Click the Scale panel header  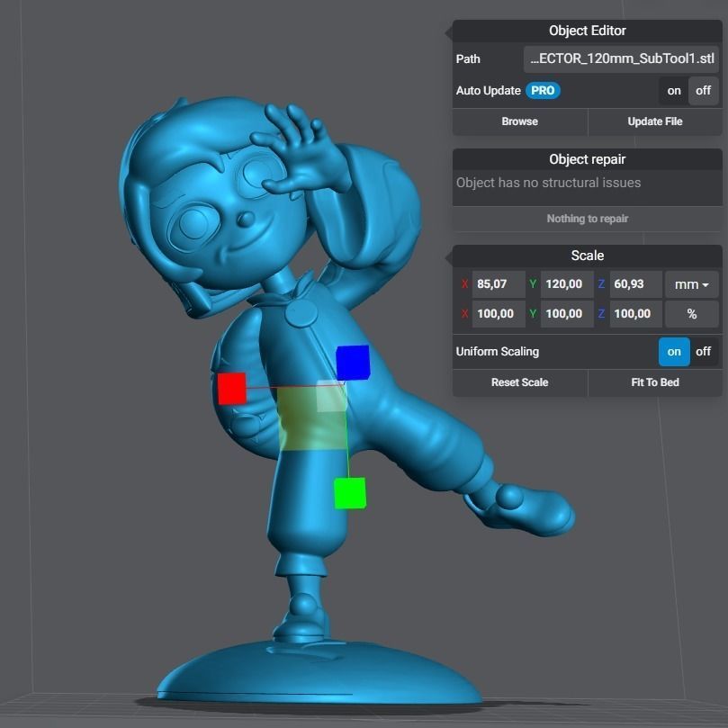(588, 256)
